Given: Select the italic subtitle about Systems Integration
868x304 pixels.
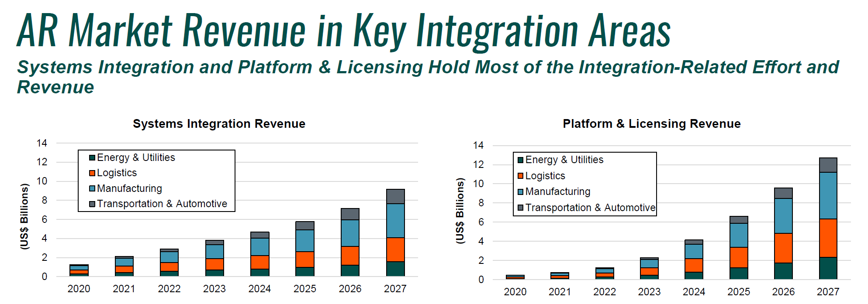Looking at the screenshot, I should [428, 68].
